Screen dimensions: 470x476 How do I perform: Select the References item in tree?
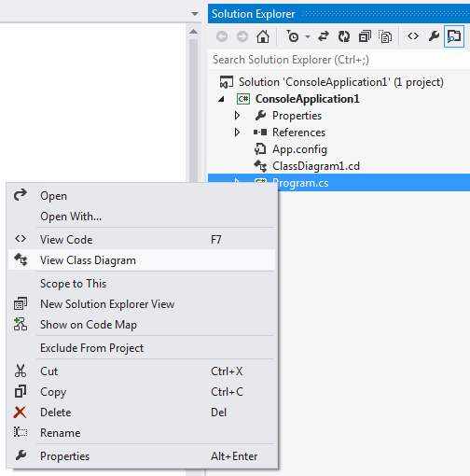pyautogui.click(x=298, y=133)
